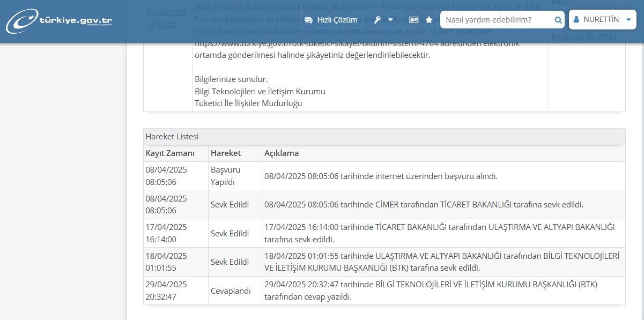Open the türkiye.gov.tr home logo
The image size is (644, 320).
point(59,22)
